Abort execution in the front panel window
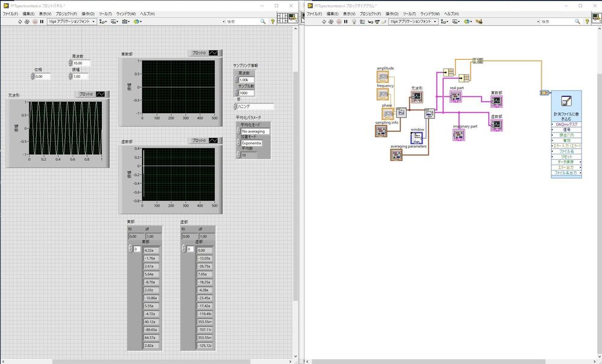 pyautogui.click(x=35, y=22)
